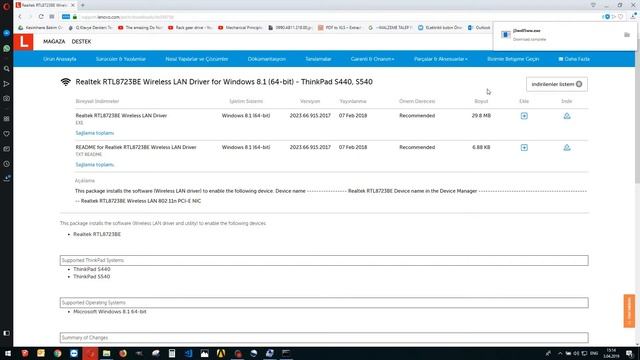This screenshot has width=640, height=360.
Task: Open speed dial start page button
Action: [52, 17]
